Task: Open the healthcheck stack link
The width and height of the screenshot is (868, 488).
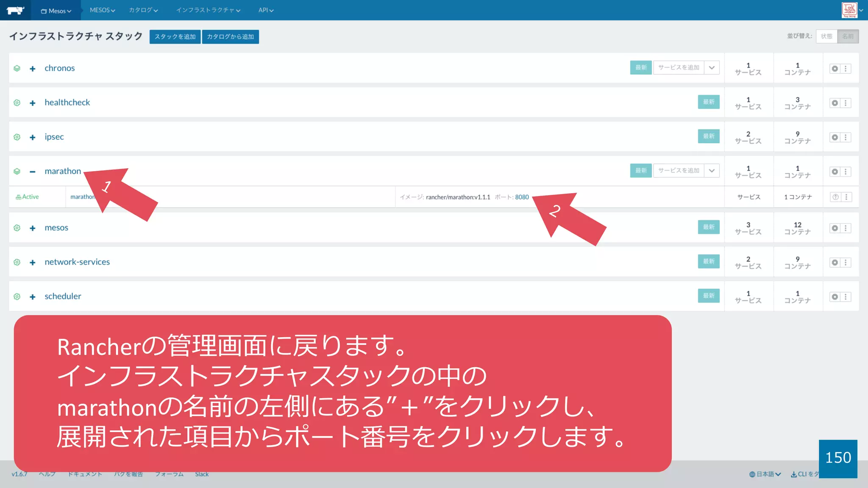Action: pos(67,103)
